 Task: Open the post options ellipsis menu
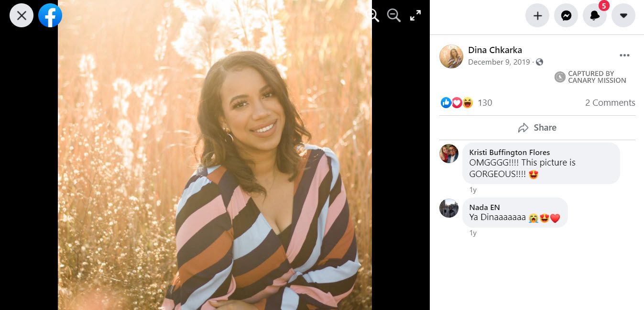(x=624, y=55)
